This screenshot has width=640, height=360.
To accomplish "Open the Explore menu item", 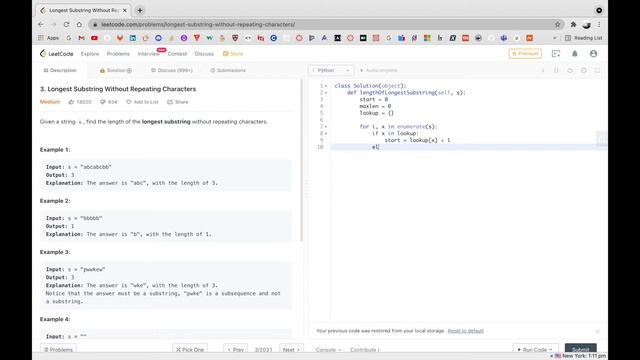I will pyautogui.click(x=90, y=54).
